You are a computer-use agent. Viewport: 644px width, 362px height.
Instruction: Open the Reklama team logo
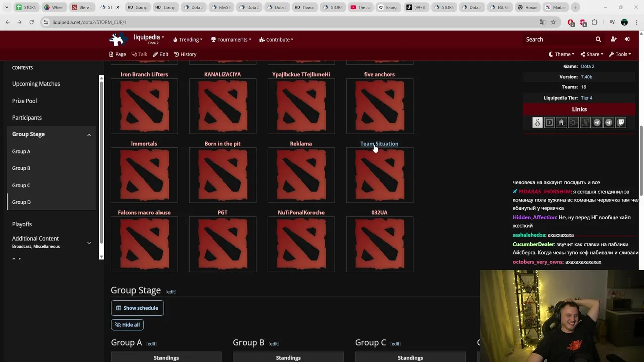[301, 175]
